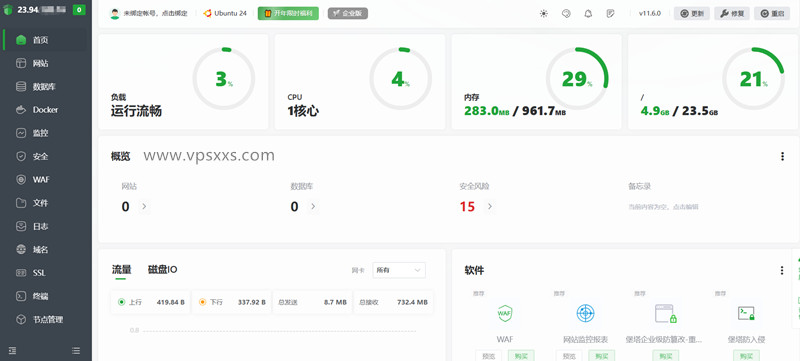
Task: Click the green message count badge 0
Action: (79, 10)
